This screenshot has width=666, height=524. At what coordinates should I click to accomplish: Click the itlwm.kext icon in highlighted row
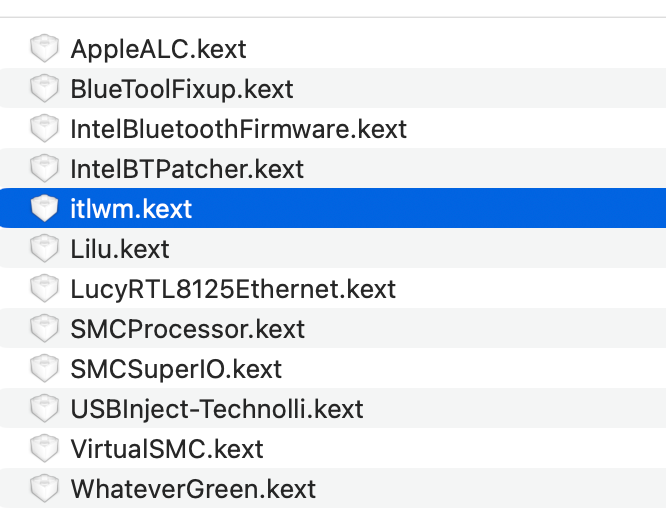click(44, 208)
